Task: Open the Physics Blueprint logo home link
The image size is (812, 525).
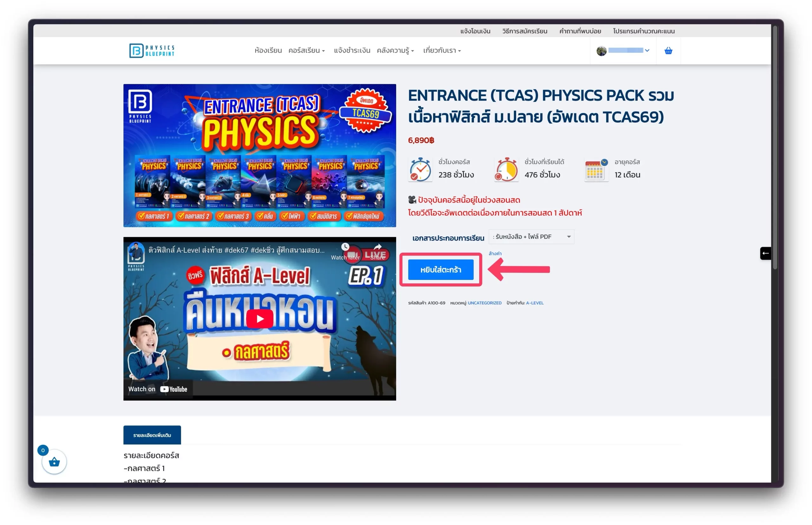Action: [151, 50]
